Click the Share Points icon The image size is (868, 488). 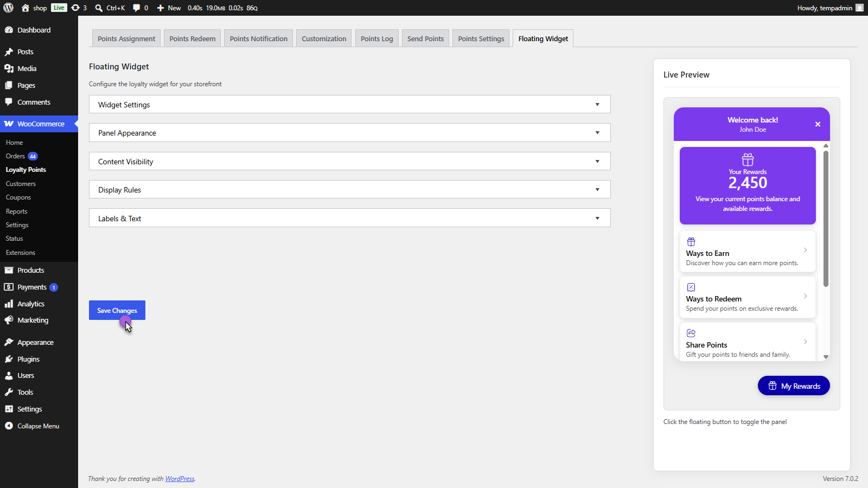(691, 333)
